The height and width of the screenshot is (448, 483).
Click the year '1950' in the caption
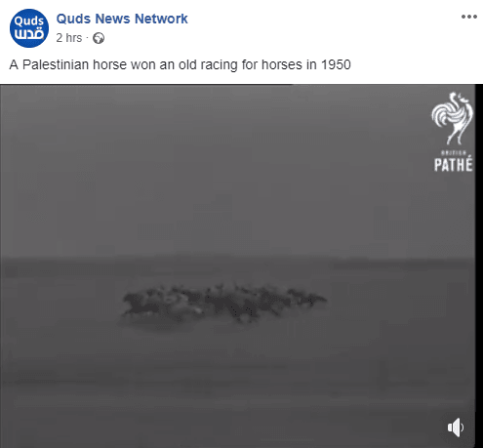[x=336, y=64]
